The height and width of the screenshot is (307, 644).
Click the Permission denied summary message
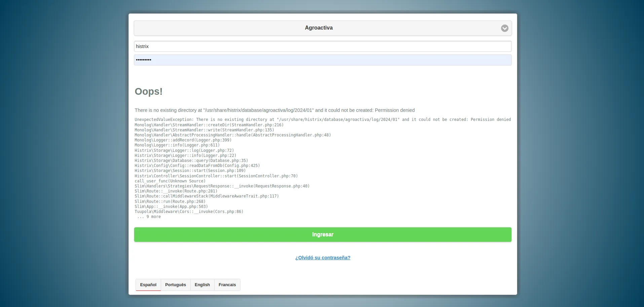(x=274, y=110)
